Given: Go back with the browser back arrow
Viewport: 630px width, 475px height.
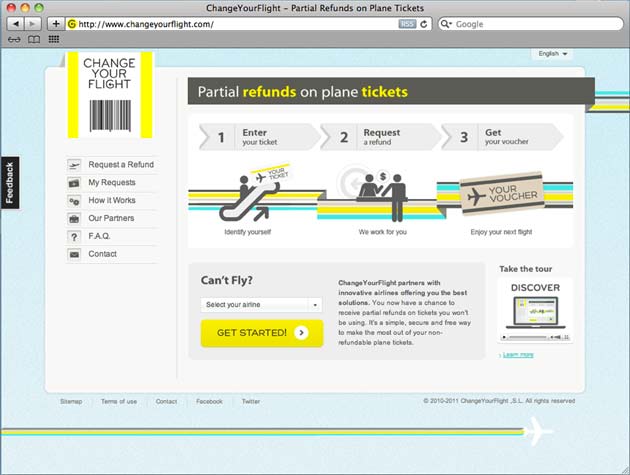Looking at the screenshot, I should [x=16, y=24].
